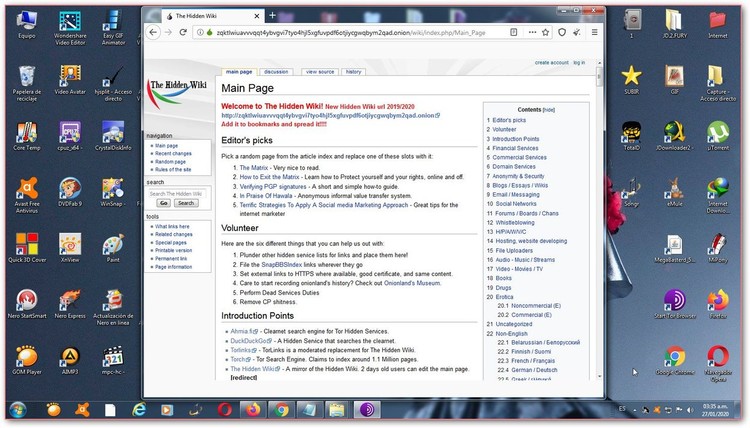Viewport: 750px width, 428px height.
Task: Open Google Chrome desktop icon
Action: pyautogui.click(x=674, y=360)
